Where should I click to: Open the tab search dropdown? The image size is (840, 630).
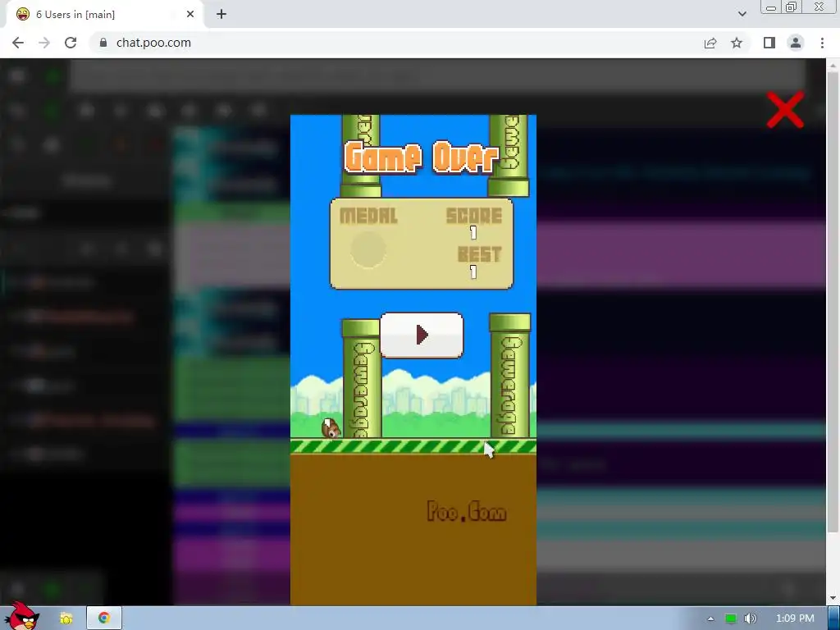tap(742, 15)
